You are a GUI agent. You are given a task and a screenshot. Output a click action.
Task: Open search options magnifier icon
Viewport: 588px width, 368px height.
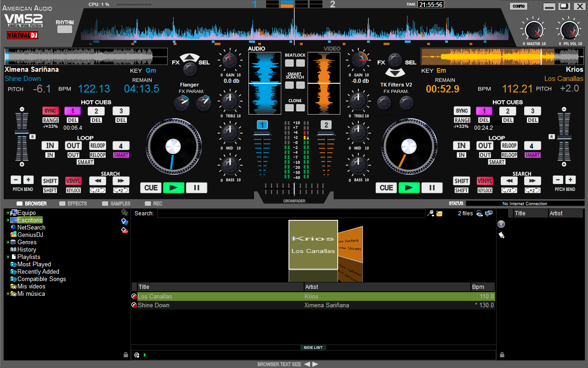[430, 213]
